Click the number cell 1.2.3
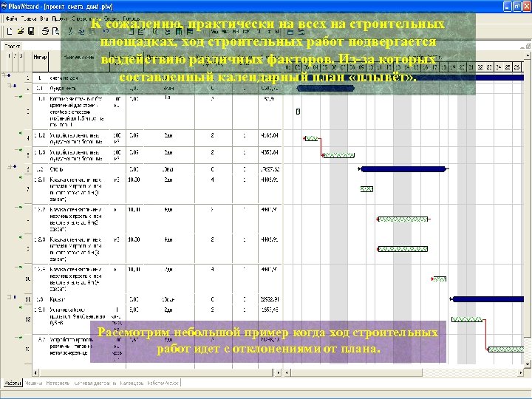 (x=40, y=249)
